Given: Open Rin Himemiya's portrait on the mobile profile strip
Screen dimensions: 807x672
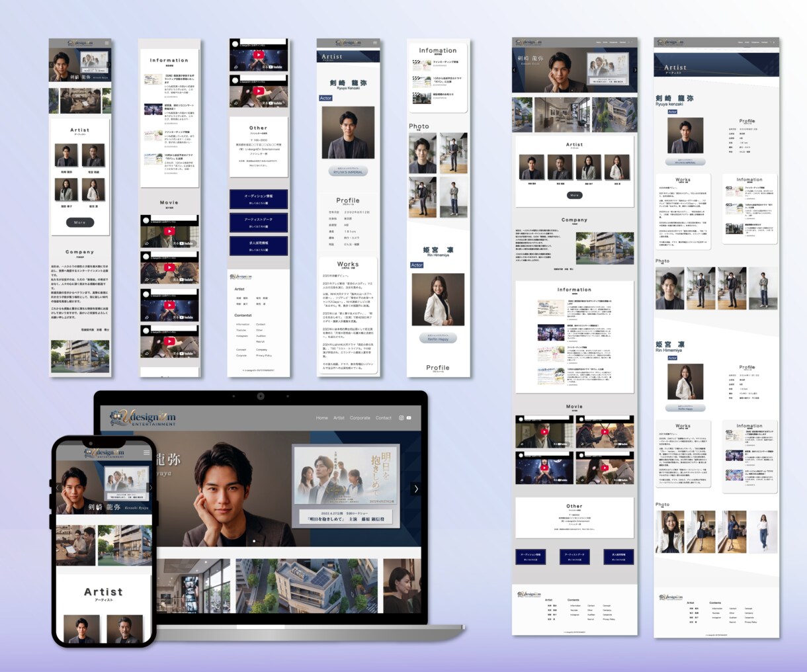Looking at the screenshot, I should (x=438, y=300).
